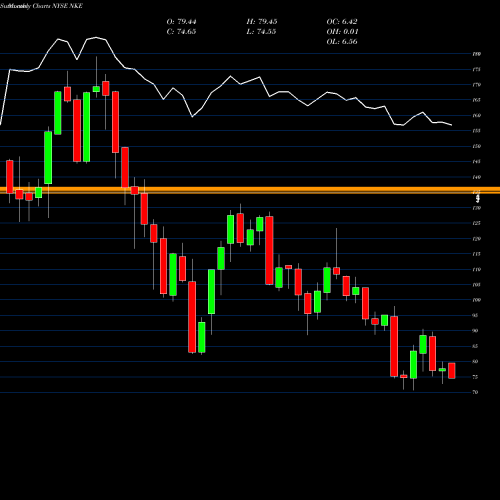Click the chart title ending in NYSE NKE
This screenshot has height=500, width=500.
(41, 6)
